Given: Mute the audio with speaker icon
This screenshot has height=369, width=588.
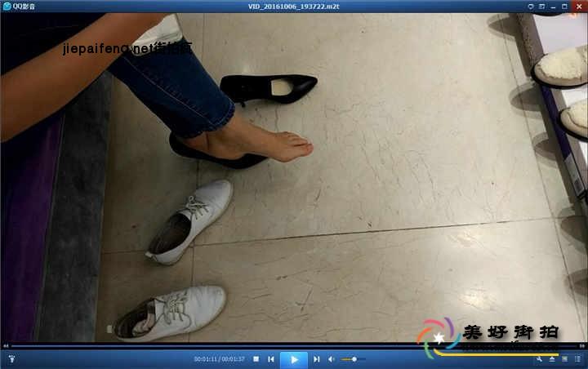Looking at the screenshot, I should tap(332, 359).
